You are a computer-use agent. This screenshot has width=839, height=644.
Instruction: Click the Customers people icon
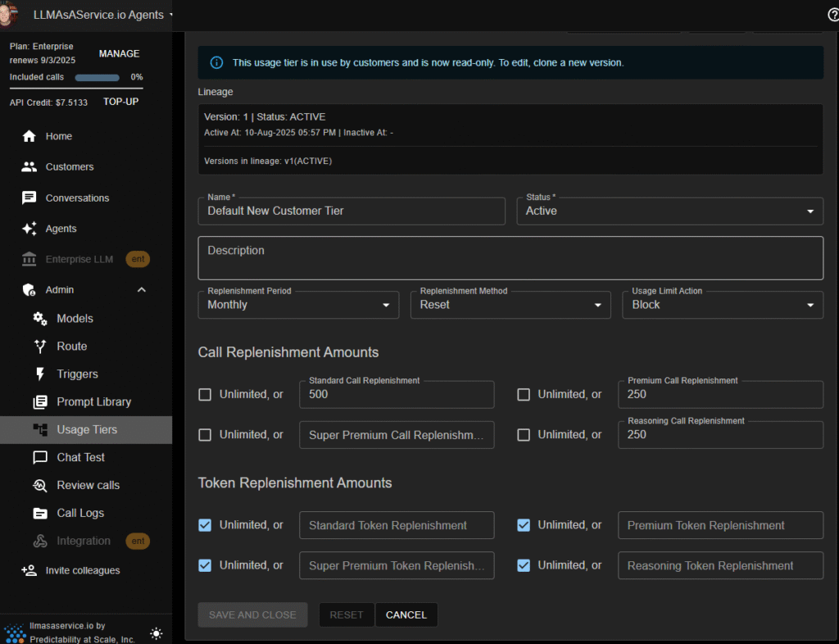29,167
